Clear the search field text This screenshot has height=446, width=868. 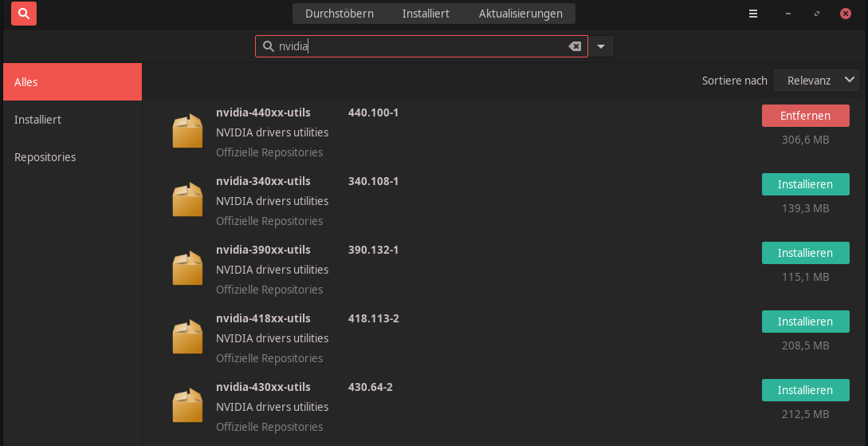575,46
